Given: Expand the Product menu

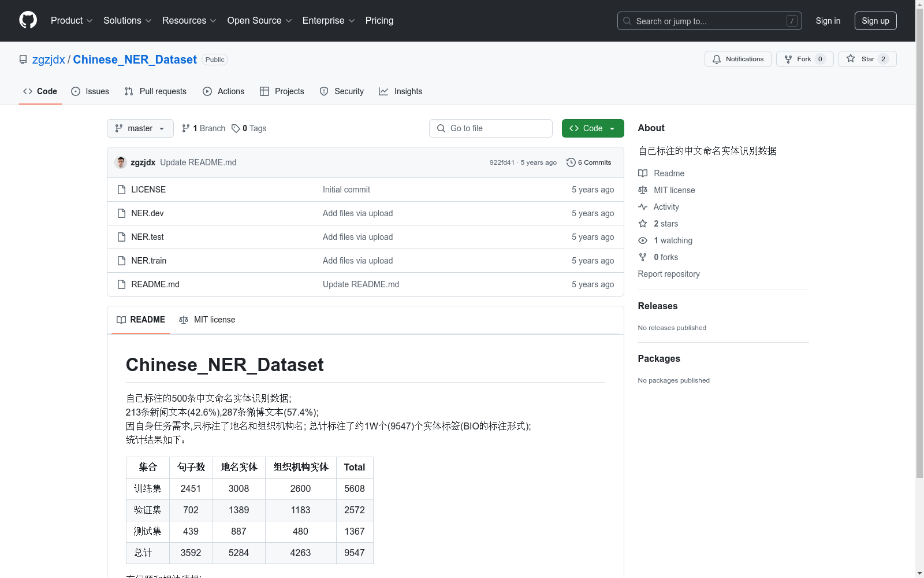Looking at the screenshot, I should point(72,21).
